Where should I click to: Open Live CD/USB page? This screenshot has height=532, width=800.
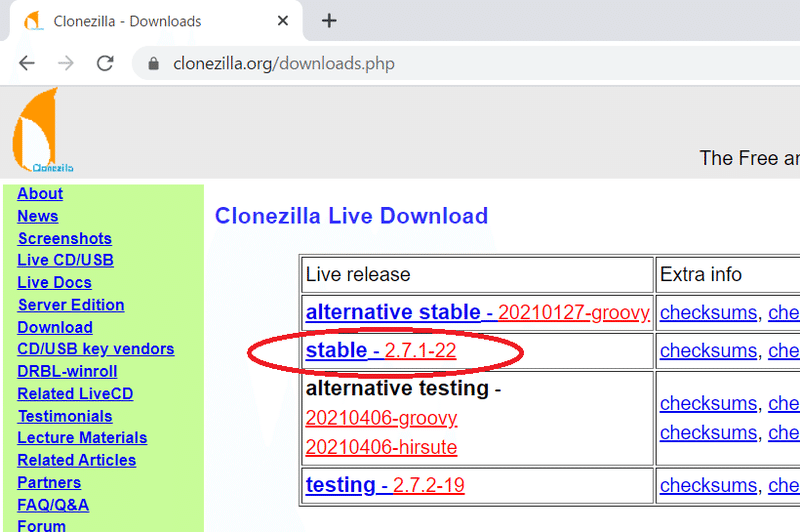click(65, 260)
